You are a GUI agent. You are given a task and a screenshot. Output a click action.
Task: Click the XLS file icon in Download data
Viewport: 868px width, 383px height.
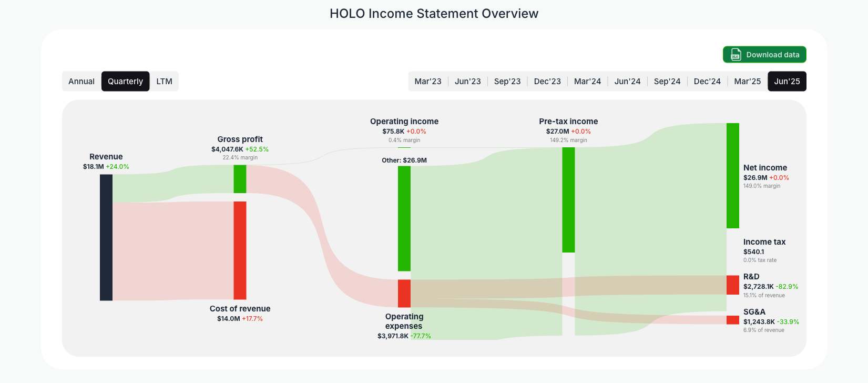click(x=736, y=55)
